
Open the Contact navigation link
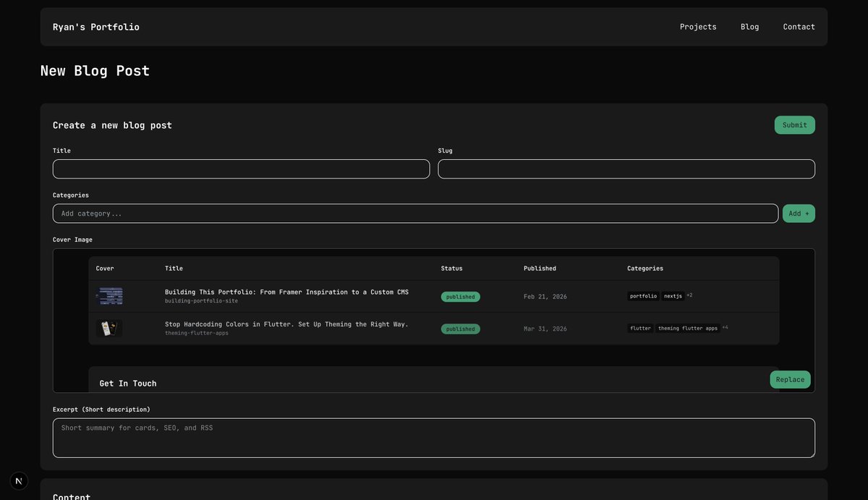799,27
